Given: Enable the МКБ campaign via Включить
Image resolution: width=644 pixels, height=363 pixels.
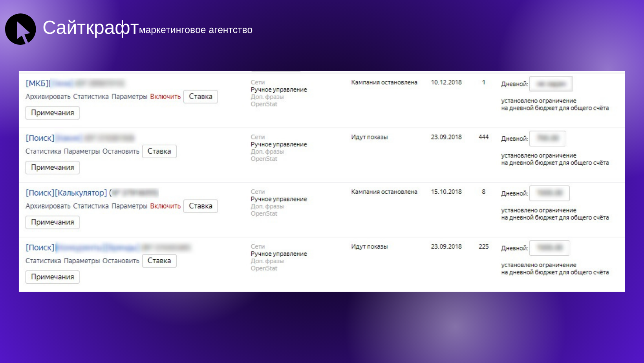Looking at the screenshot, I should coord(165,97).
